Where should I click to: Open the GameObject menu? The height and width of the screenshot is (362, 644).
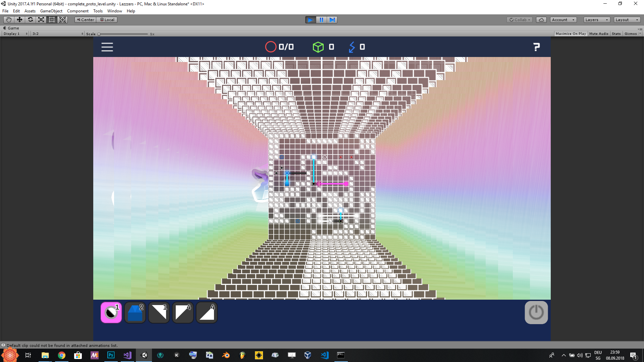click(51, 11)
